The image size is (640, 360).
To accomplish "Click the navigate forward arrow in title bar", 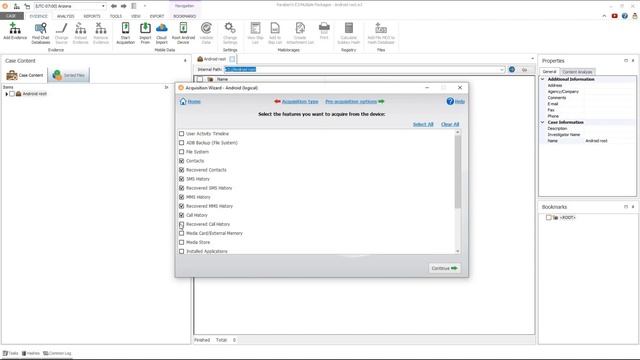I will (124, 6).
